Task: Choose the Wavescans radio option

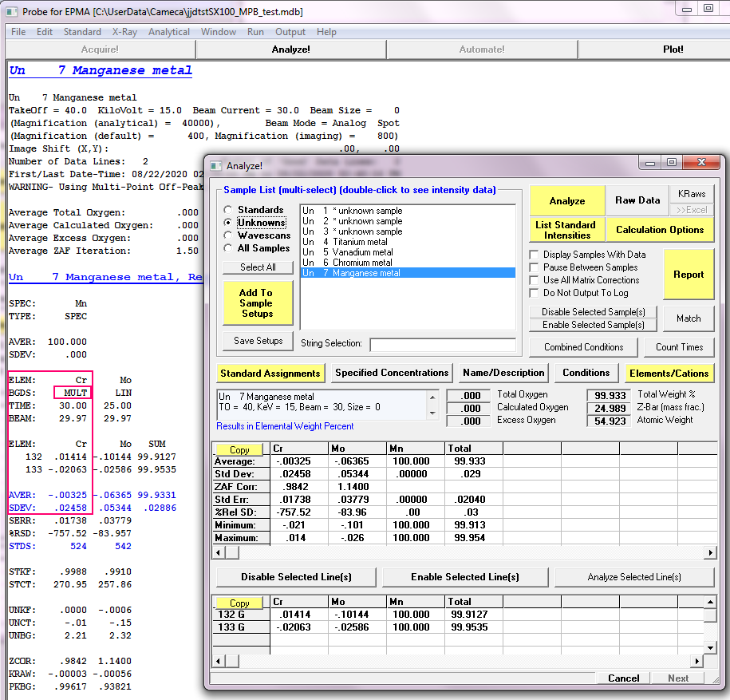Action: tap(228, 235)
